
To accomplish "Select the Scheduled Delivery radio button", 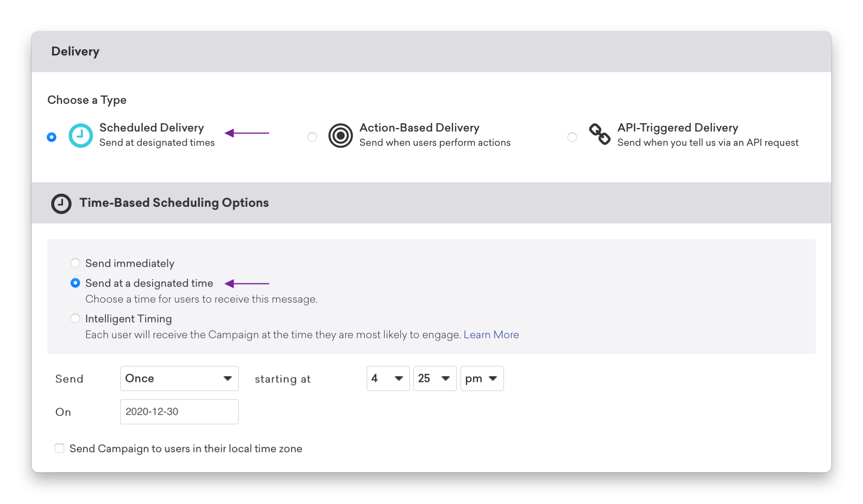I will pos(52,137).
